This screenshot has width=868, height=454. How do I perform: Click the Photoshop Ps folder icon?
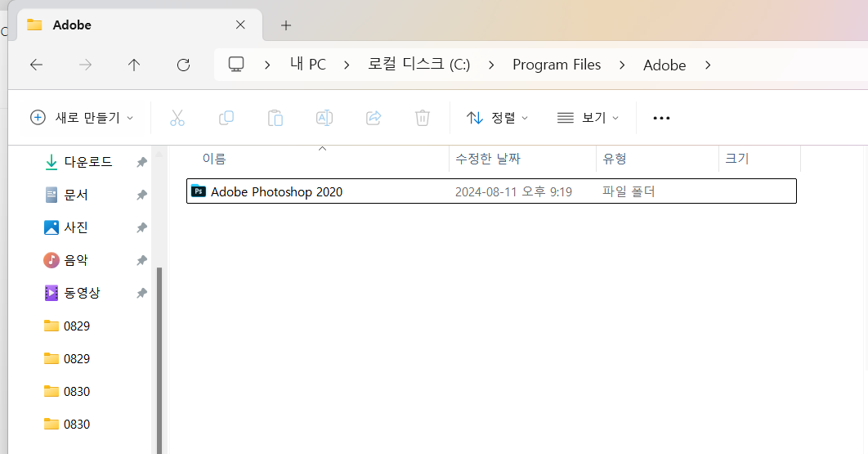coord(198,191)
